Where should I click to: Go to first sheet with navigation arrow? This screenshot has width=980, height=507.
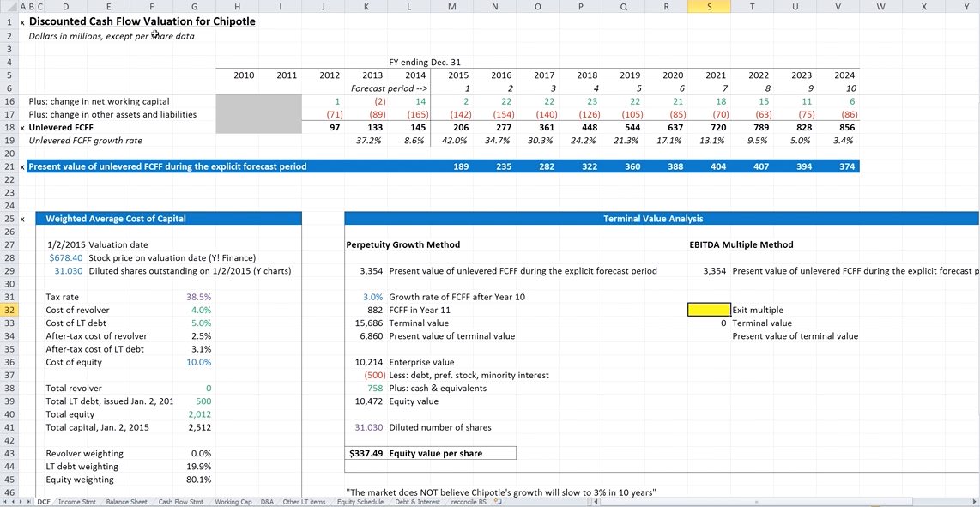tap(6, 501)
